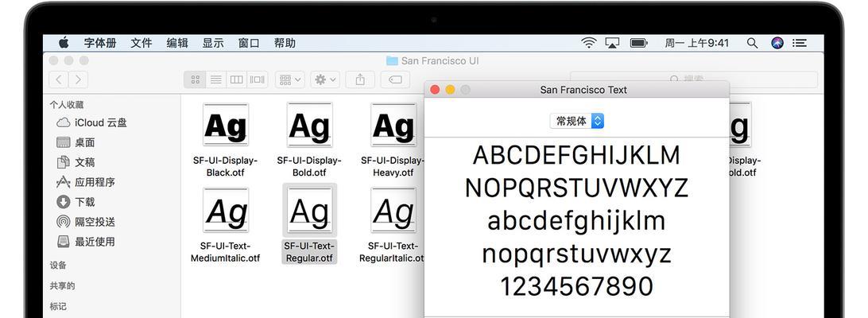Open the gear action menu

[325, 79]
